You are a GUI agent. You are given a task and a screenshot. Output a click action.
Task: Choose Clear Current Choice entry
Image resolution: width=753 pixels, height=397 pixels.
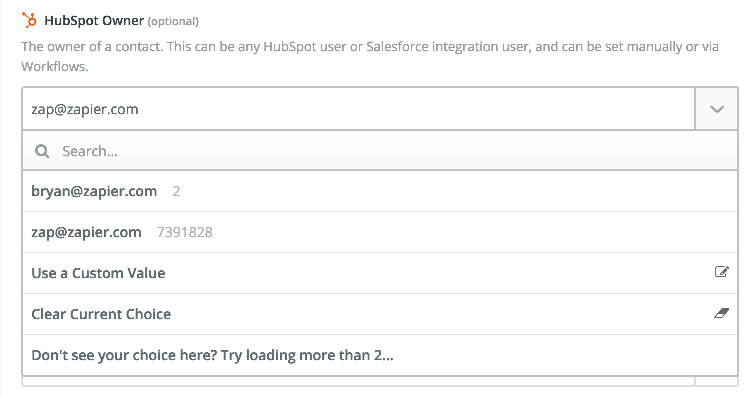pyautogui.click(x=380, y=314)
